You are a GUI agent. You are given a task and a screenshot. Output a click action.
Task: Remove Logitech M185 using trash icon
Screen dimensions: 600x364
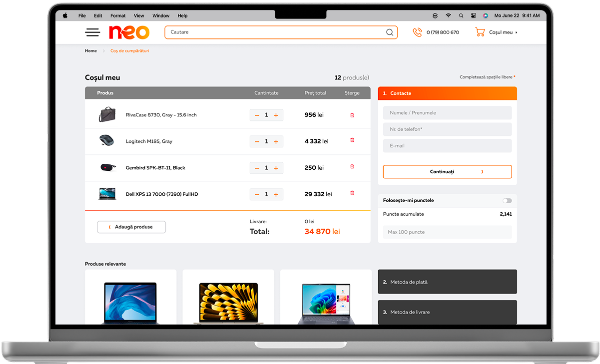tap(352, 140)
